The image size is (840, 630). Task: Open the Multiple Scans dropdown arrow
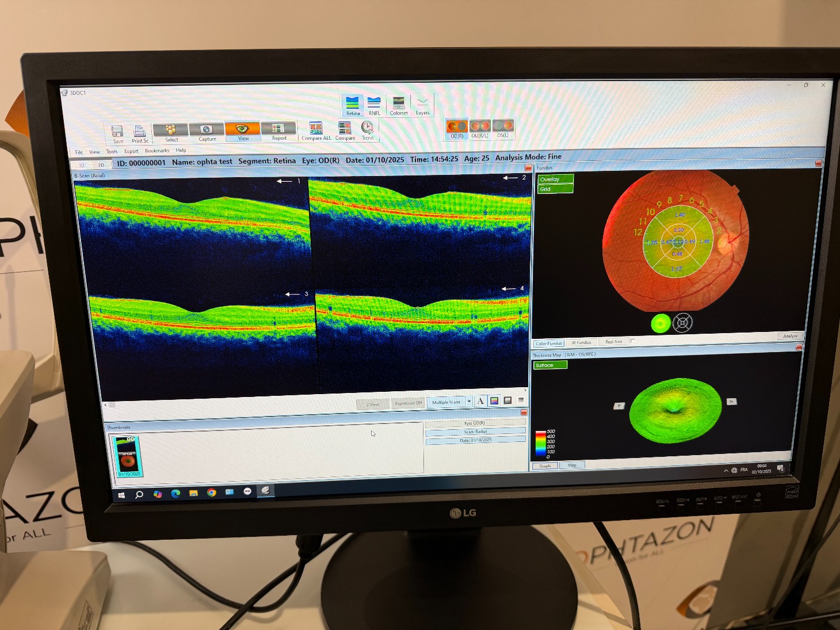click(x=469, y=402)
